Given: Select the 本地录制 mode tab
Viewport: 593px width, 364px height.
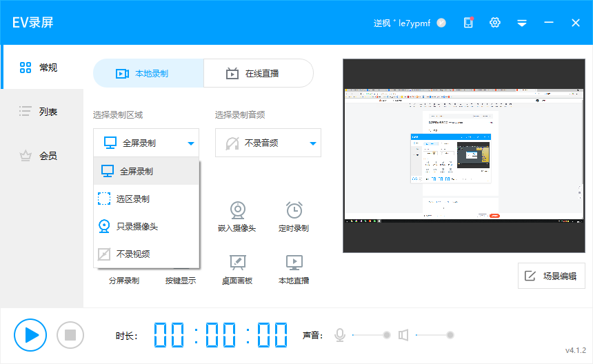Looking at the screenshot, I should click(148, 73).
